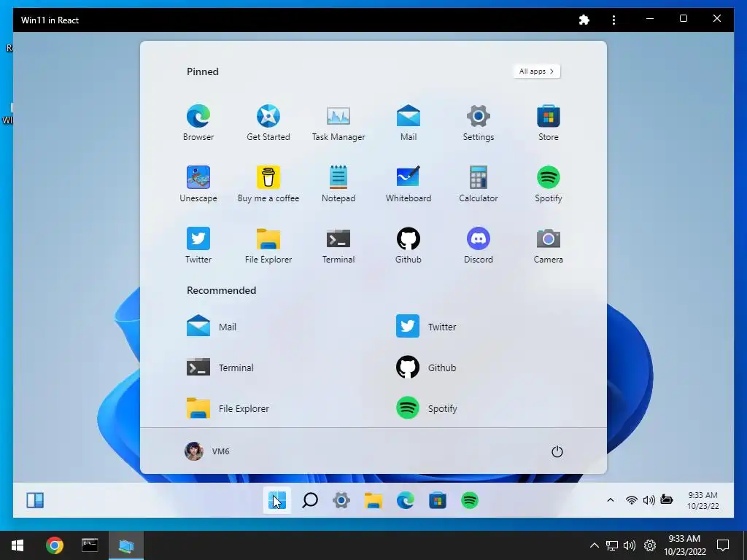Open pinned Settings gear app
The image size is (747, 560).
point(479,122)
